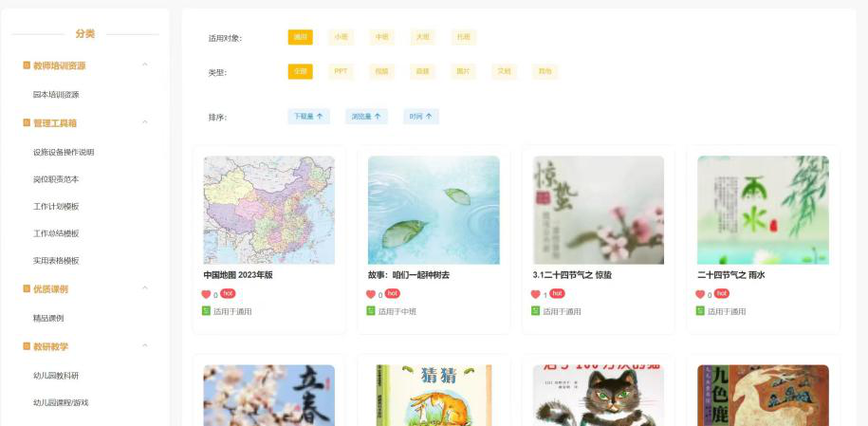
Task: Click the square icon beside 教师培训资源
Action: pyautogui.click(x=27, y=65)
